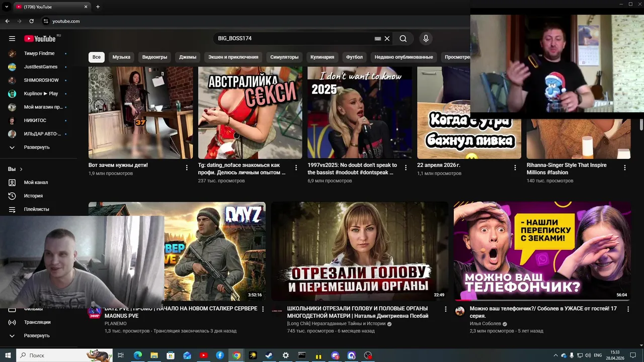Open the Windows Start menu
Image resolution: width=644 pixels, height=362 pixels.
coord(8,355)
